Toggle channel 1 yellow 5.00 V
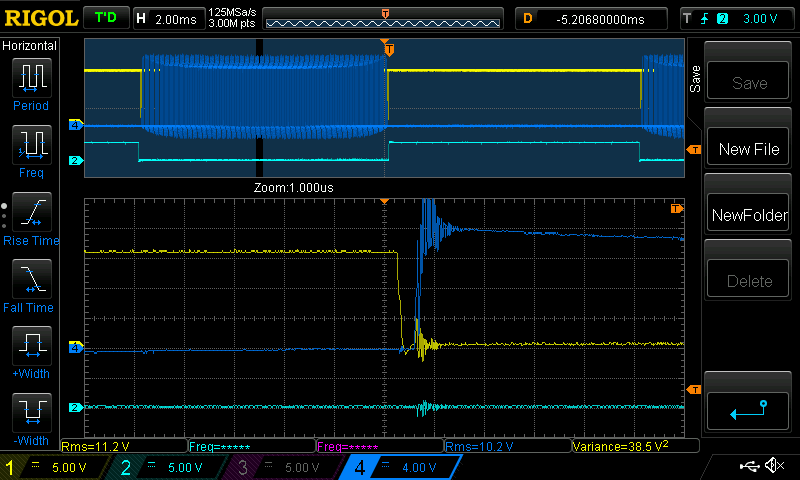The image size is (800, 480). coord(55,467)
